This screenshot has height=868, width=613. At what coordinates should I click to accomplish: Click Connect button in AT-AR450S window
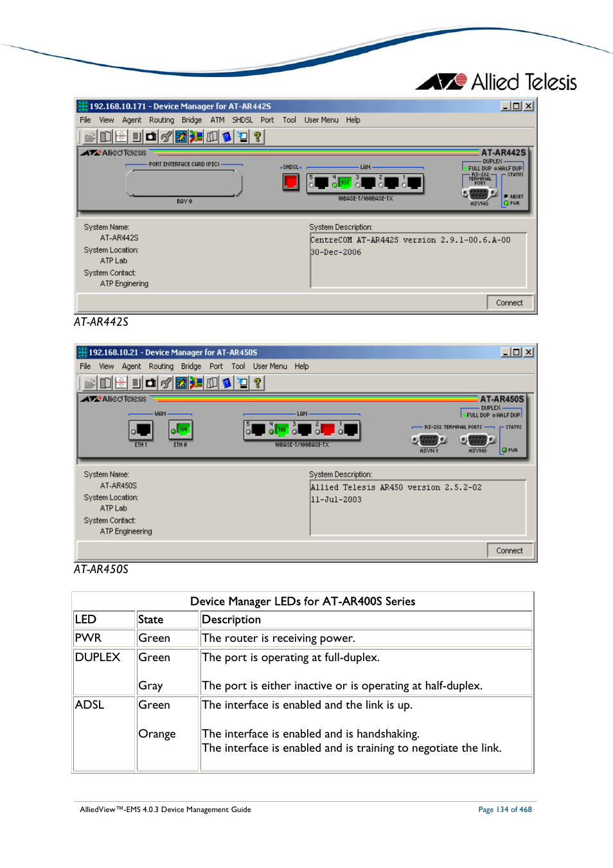(x=510, y=551)
